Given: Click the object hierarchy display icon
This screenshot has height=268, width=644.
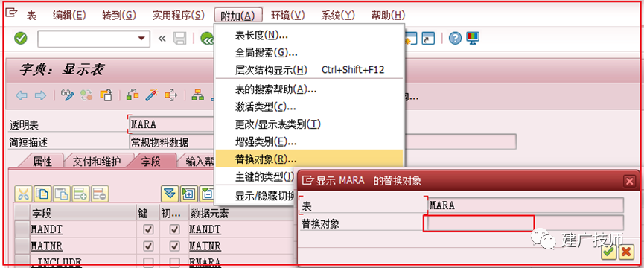Looking at the screenshot, I should point(197,95).
